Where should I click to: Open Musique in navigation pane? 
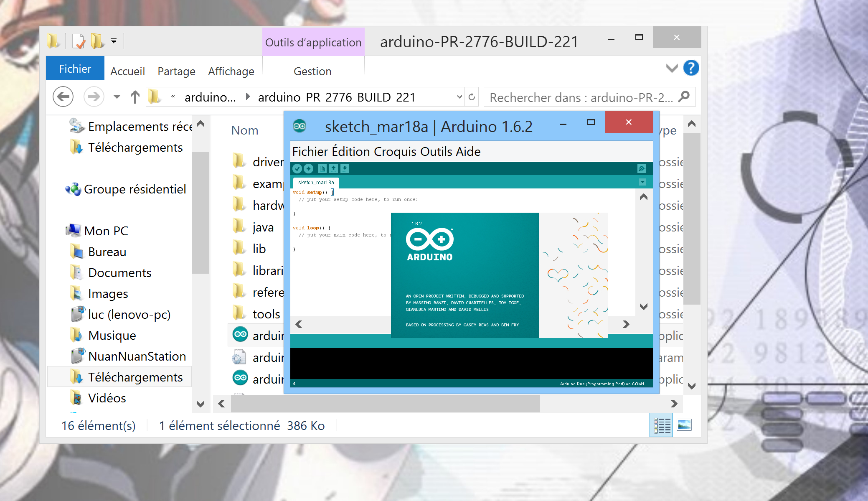pos(103,335)
